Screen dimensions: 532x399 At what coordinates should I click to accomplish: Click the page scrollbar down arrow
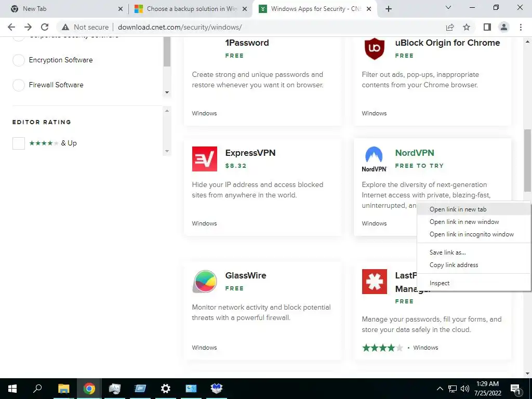[528, 374]
